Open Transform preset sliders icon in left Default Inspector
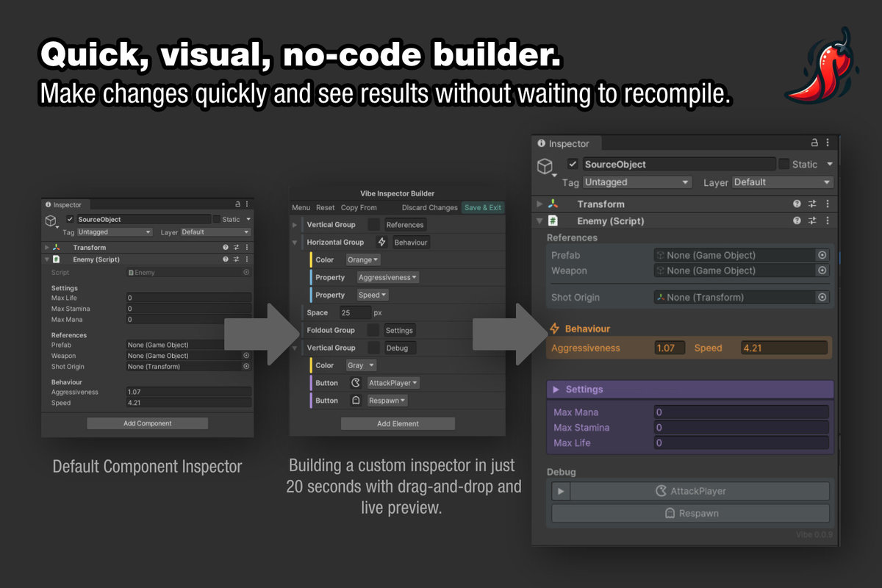The height and width of the screenshot is (588, 882). [237, 248]
